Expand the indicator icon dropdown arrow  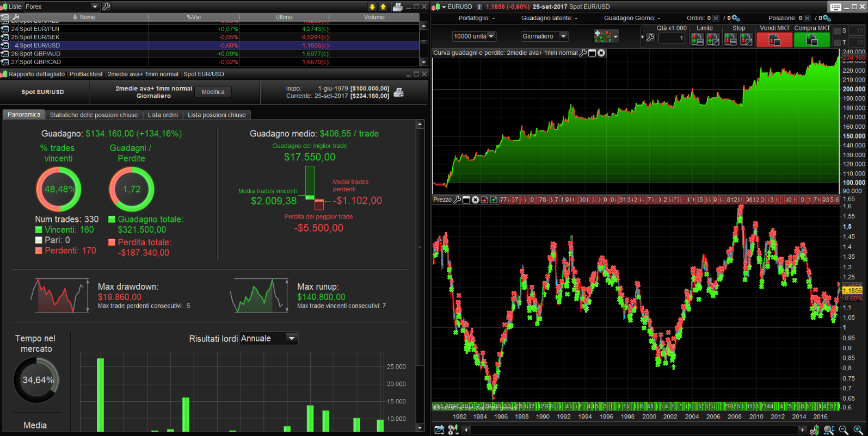coord(615,37)
